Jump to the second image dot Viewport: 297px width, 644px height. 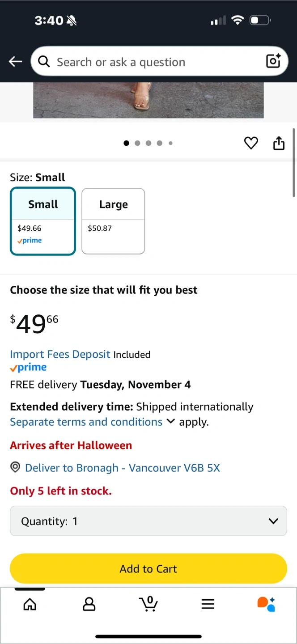137,143
